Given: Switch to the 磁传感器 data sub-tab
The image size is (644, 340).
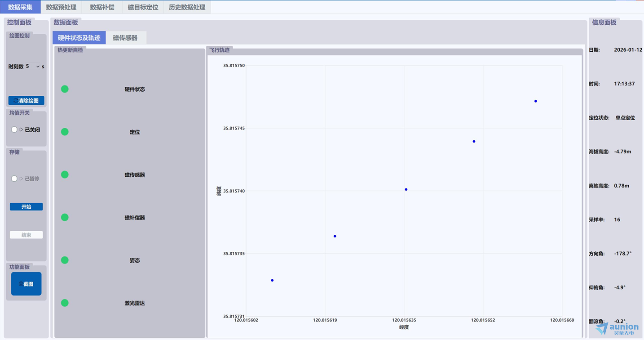Looking at the screenshot, I should click(125, 38).
